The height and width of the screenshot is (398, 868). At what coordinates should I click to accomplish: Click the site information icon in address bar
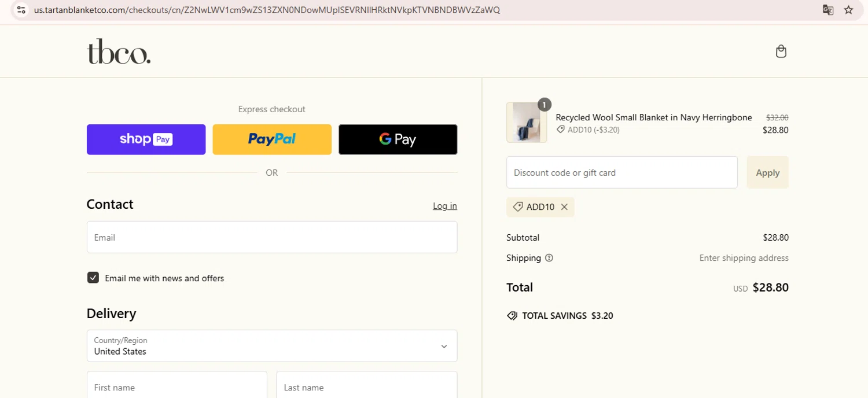(x=21, y=10)
